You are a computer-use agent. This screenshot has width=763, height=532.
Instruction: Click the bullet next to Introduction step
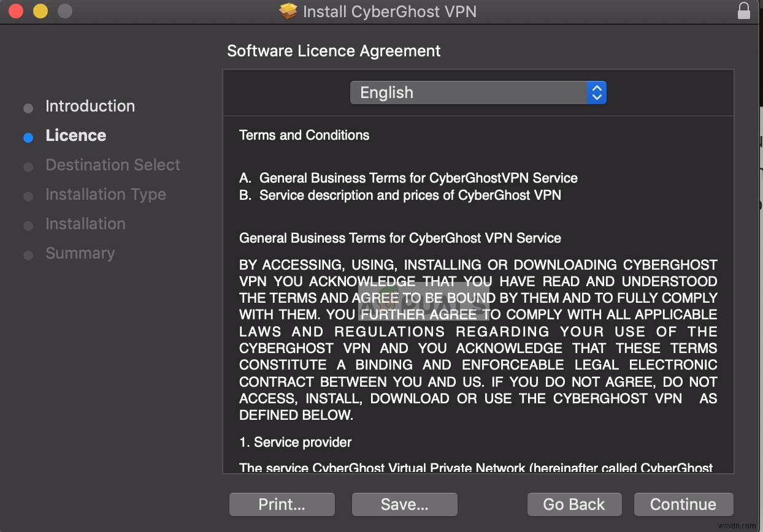pos(28,108)
